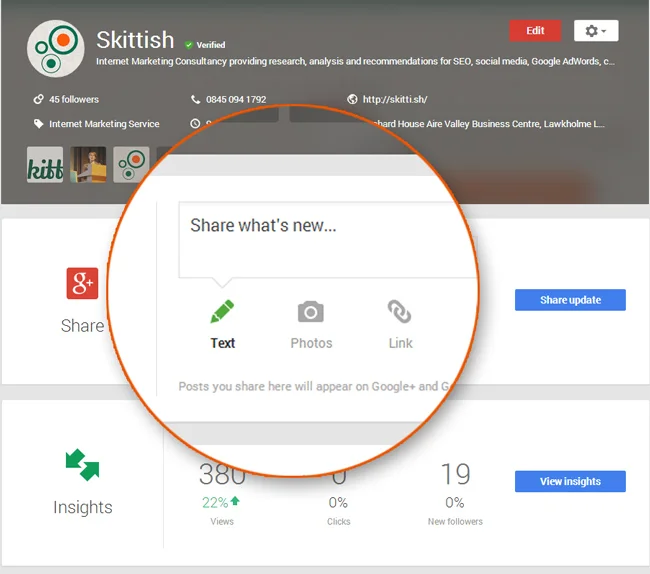Screen dimensions: 650x574
Task: Click the Verified checkmark badge
Action: click(189, 45)
